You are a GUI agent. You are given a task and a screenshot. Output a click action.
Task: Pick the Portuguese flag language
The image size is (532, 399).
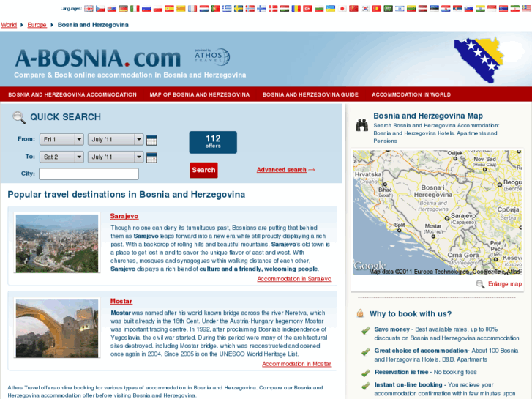point(215,9)
